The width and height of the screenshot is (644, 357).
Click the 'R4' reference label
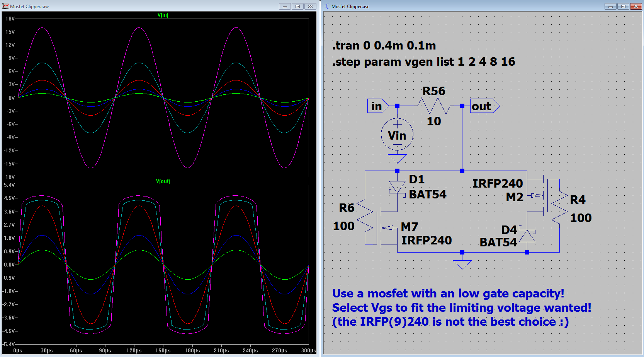pyautogui.click(x=578, y=200)
